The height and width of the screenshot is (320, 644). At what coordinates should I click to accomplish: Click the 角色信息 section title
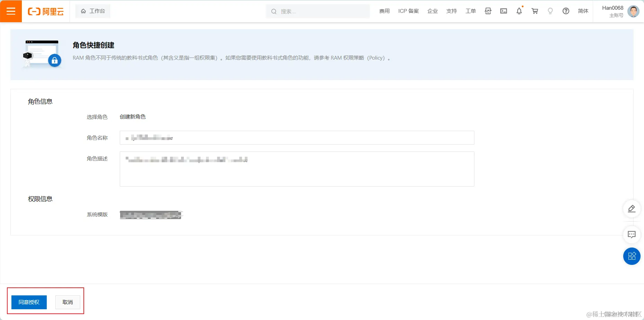(x=40, y=102)
